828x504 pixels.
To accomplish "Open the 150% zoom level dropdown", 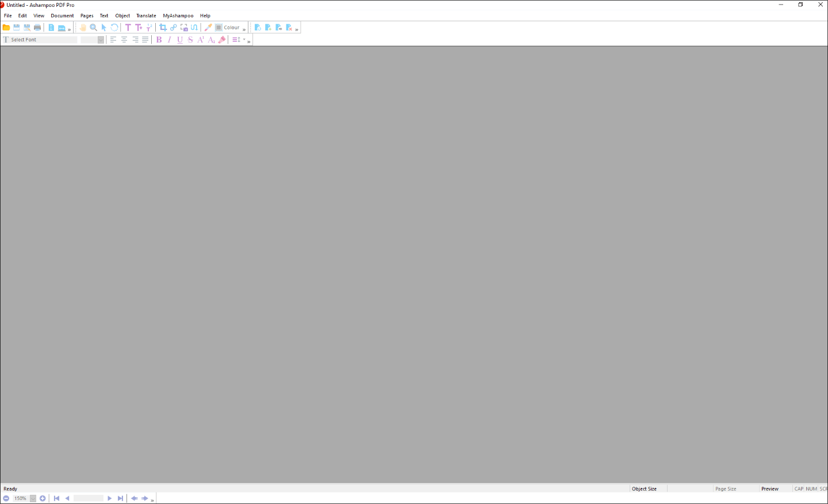I will click(x=33, y=498).
